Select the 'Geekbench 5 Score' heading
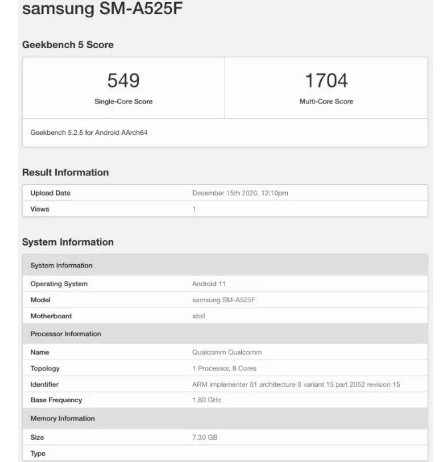The image size is (443, 462). click(68, 45)
